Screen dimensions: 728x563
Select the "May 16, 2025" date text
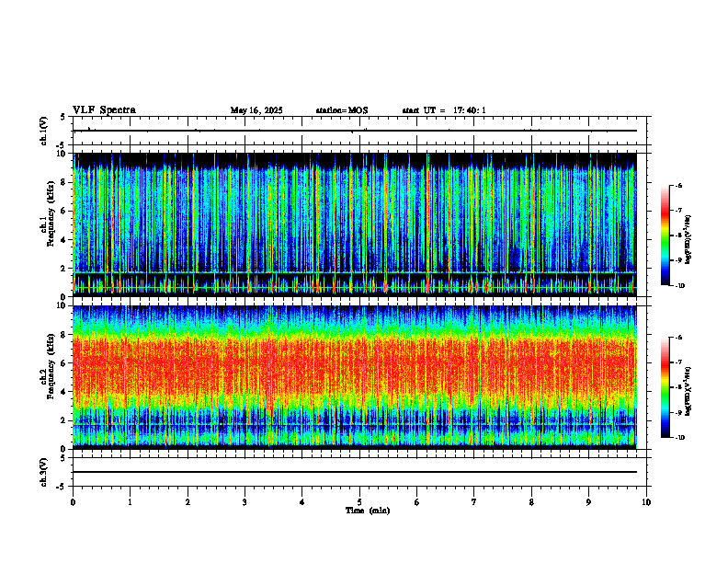coord(256,110)
